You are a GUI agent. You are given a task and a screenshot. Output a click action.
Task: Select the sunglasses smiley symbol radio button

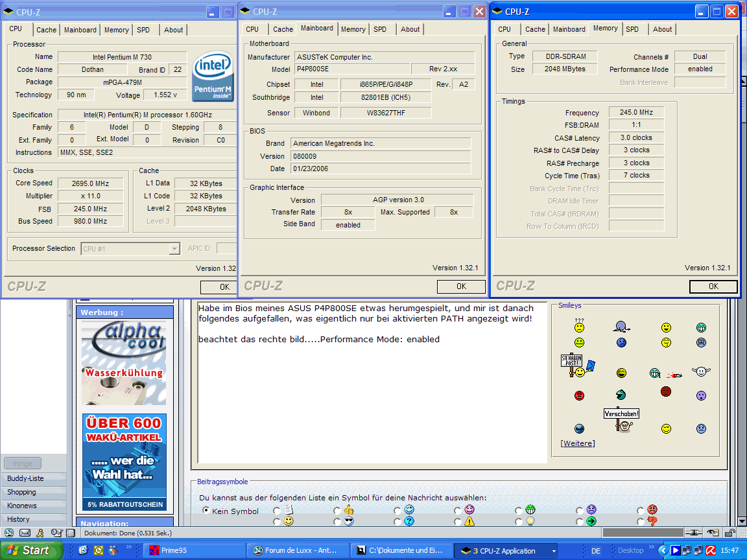click(337, 521)
